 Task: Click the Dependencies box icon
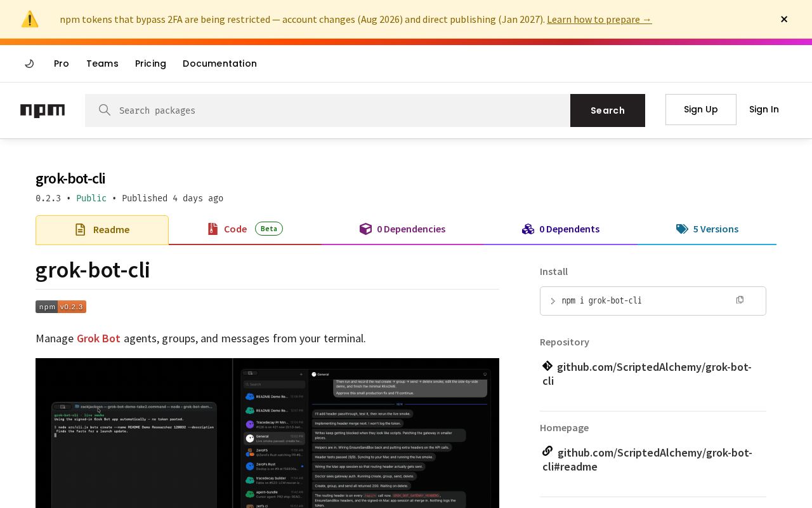tap(365, 229)
